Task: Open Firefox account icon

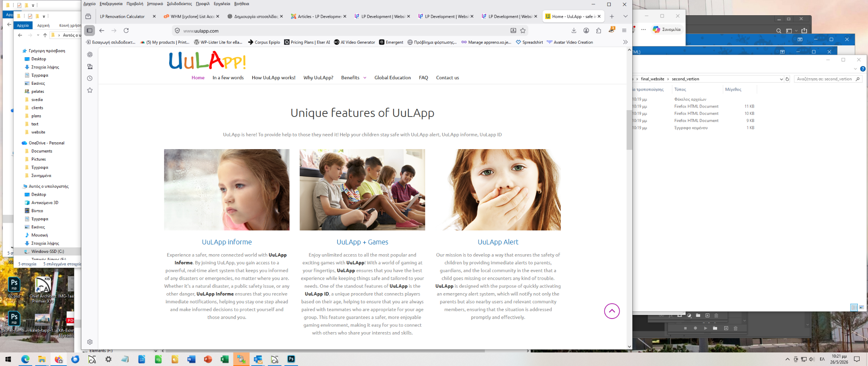Action: pyautogui.click(x=586, y=30)
